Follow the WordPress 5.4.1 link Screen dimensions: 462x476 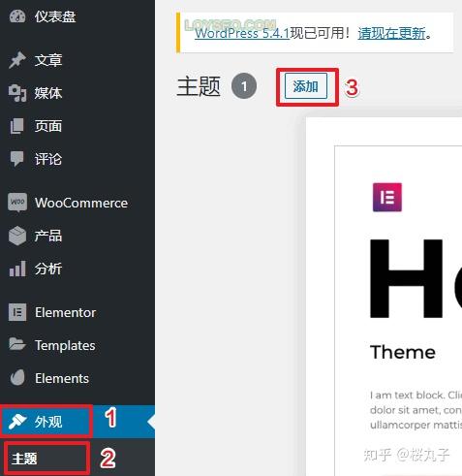(242, 33)
